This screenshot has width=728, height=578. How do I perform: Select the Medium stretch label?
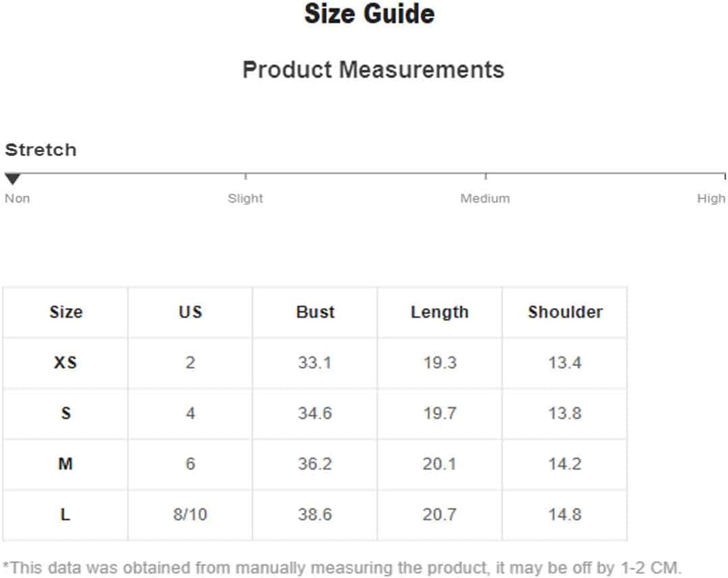coord(485,198)
